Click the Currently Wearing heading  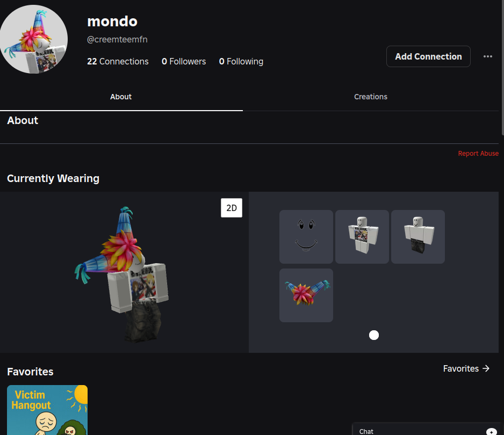tap(53, 178)
